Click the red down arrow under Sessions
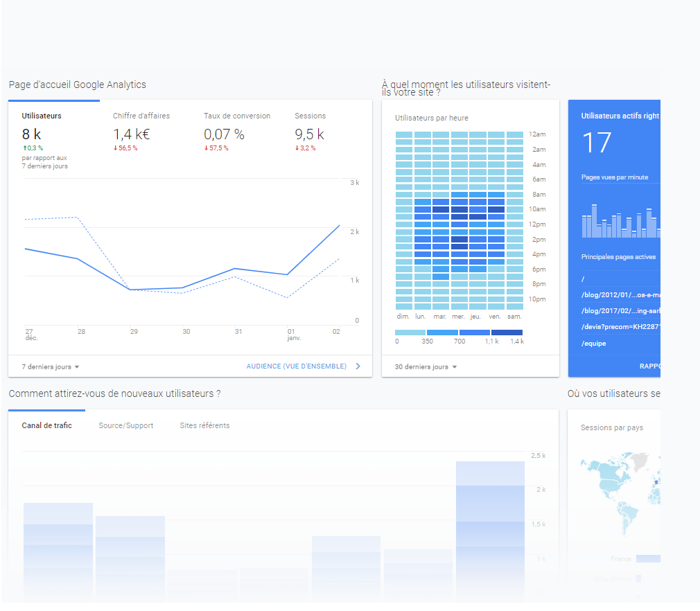Viewport: 700px width, 611px height. 297,148
